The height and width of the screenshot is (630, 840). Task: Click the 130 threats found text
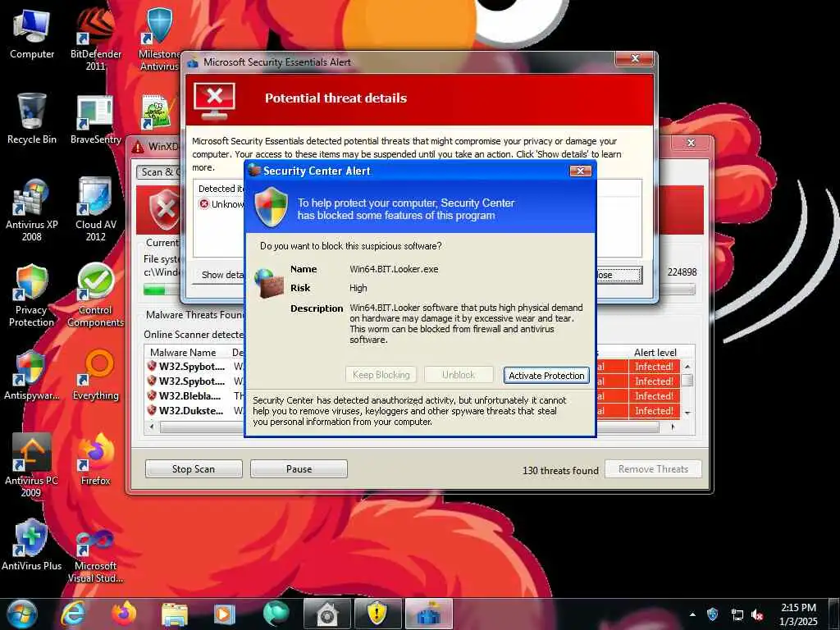(x=560, y=470)
